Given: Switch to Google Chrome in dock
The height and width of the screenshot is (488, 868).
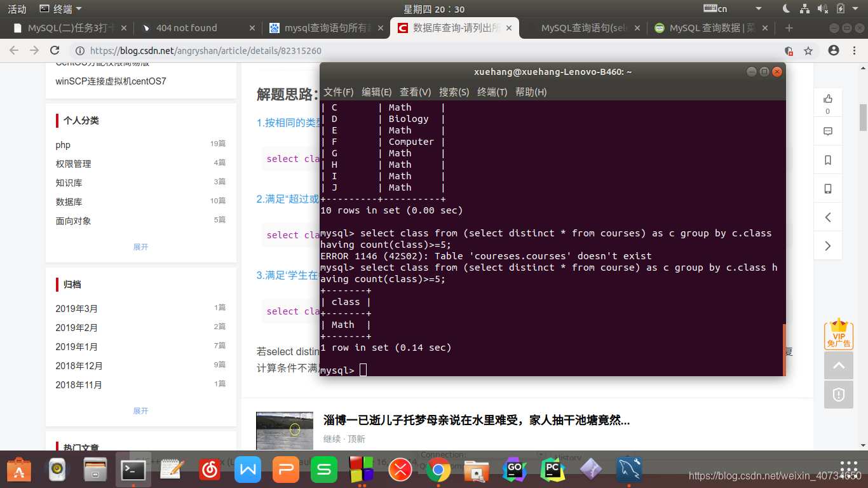Looking at the screenshot, I should [438, 470].
